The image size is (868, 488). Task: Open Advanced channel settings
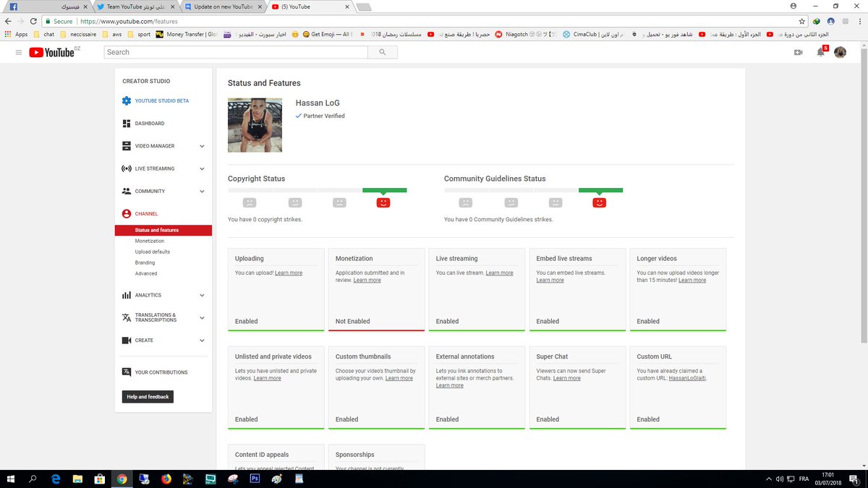pos(146,273)
